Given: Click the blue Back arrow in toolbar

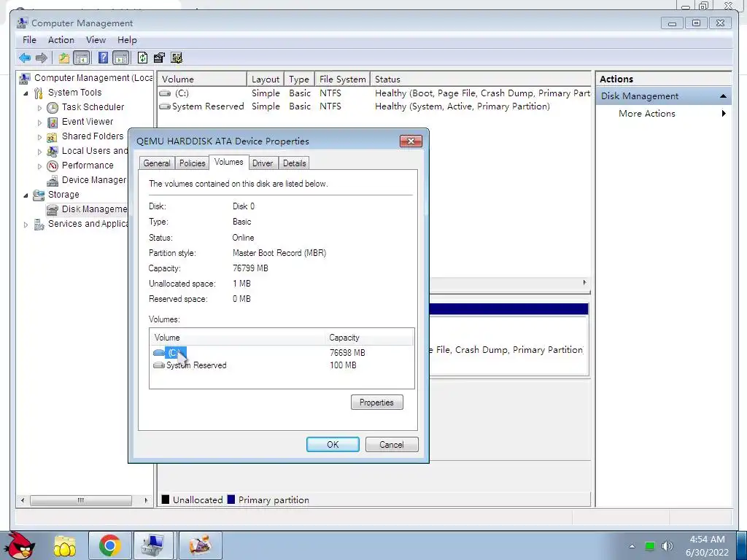Looking at the screenshot, I should 25,58.
